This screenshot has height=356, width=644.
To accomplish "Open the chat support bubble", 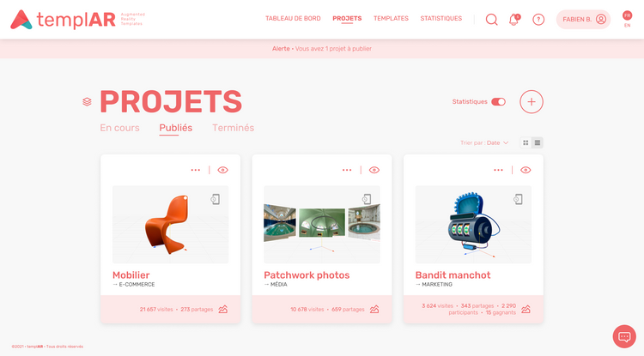I will pos(624,337).
